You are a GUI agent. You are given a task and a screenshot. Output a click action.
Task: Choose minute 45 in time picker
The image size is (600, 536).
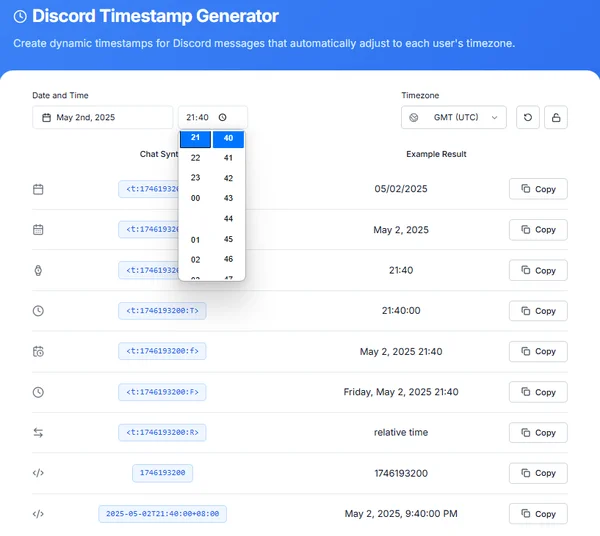click(x=228, y=239)
